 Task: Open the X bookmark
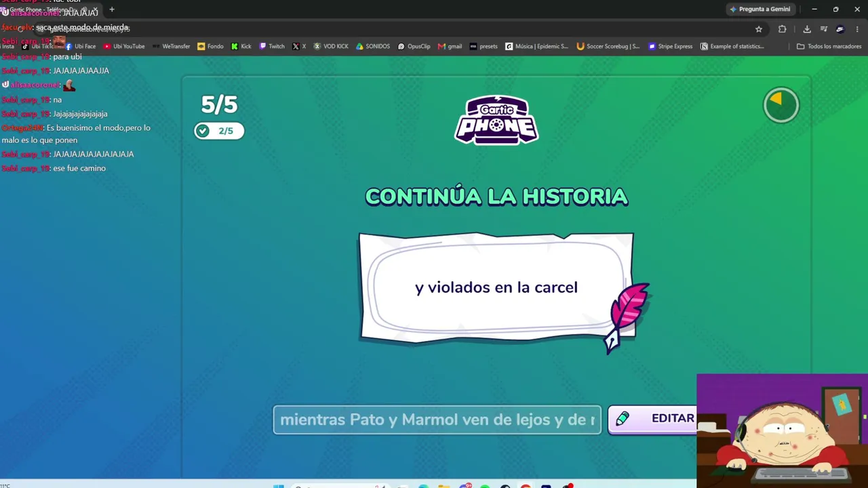click(x=299, y=47)
